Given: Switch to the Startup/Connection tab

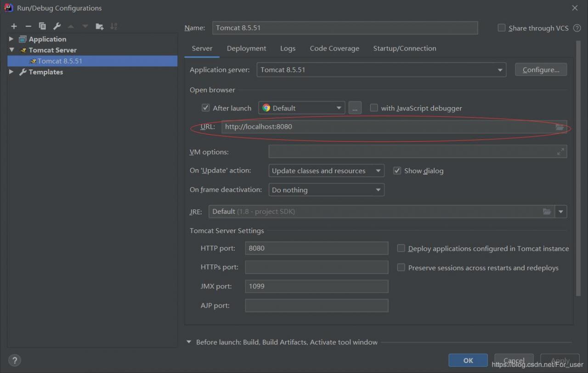Looking at the screenshot, I should pos(405,48).
